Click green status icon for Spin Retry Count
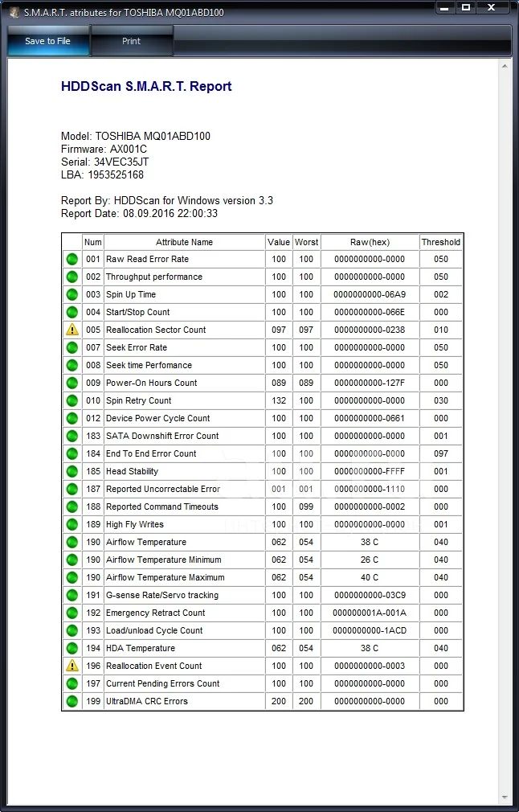Image resolution: width=519 pixels, height=812 pixels. (x=72, y=400)
